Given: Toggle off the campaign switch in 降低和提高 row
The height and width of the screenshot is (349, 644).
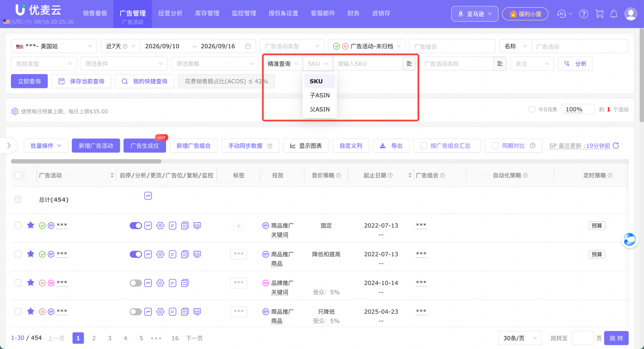Looking at the screenshot, I should [x=136, y=254].
